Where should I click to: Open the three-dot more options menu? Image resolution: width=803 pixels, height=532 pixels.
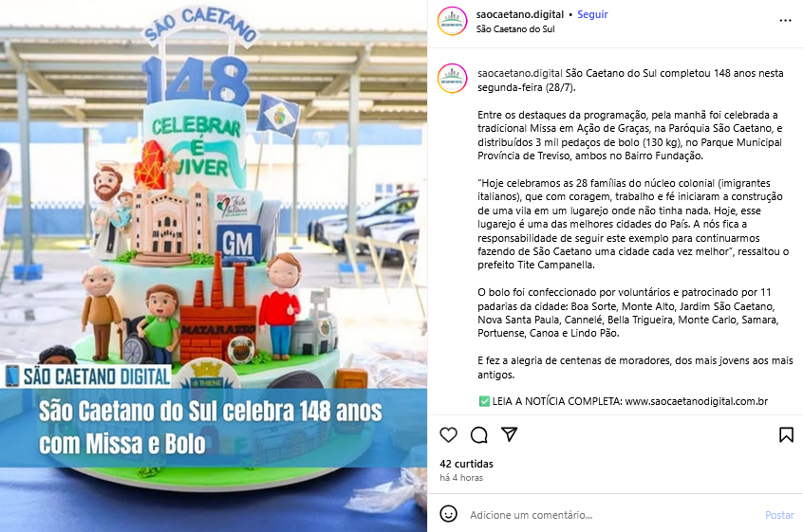click(x=785, y=21)
